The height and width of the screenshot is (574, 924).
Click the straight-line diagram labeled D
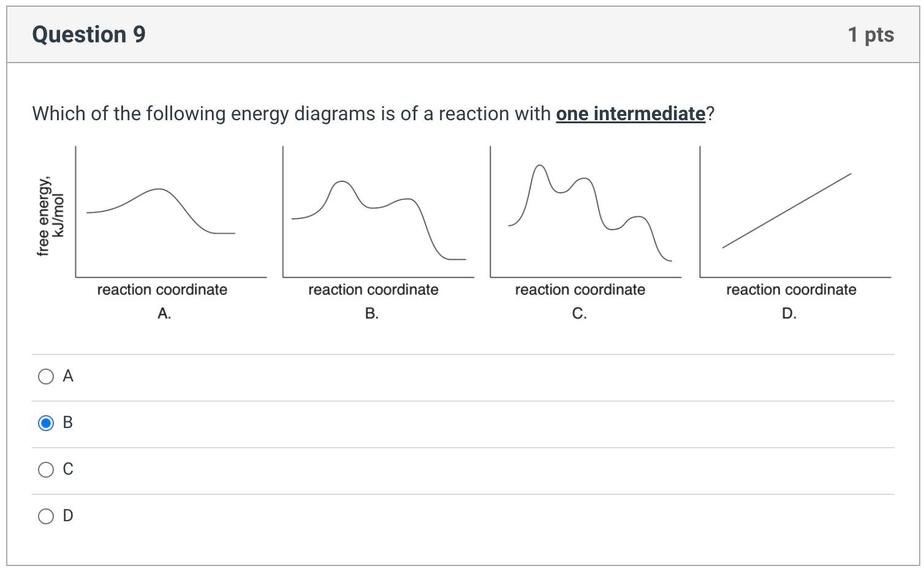(790, 209)
